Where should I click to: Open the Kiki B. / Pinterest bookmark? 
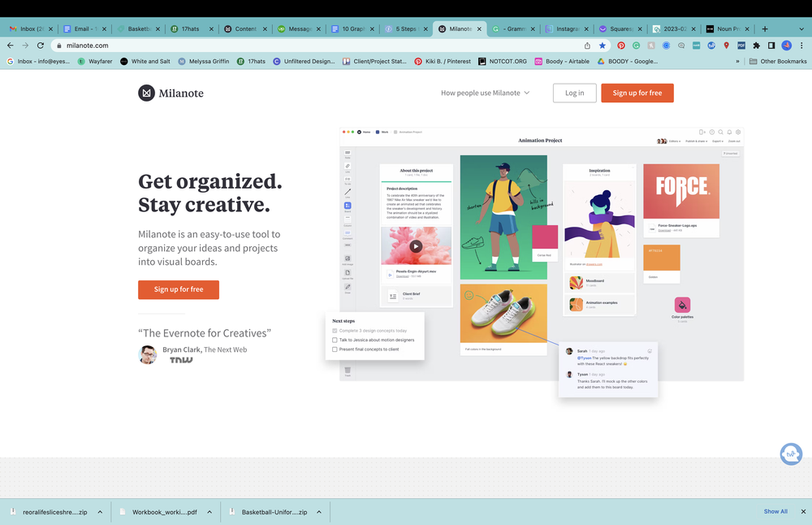443,61
